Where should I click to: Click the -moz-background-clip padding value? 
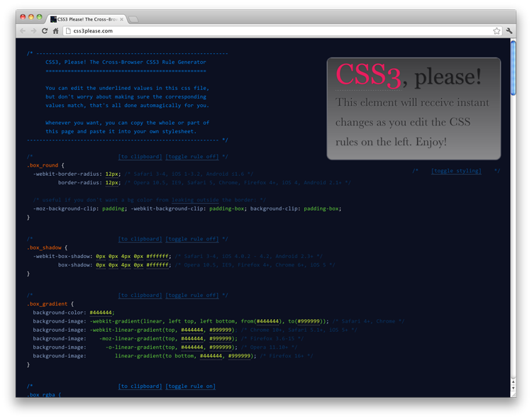113,209
